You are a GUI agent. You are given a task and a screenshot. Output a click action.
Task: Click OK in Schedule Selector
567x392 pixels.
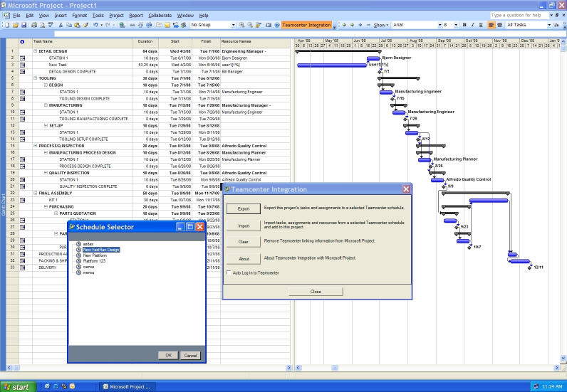point(168,356)
